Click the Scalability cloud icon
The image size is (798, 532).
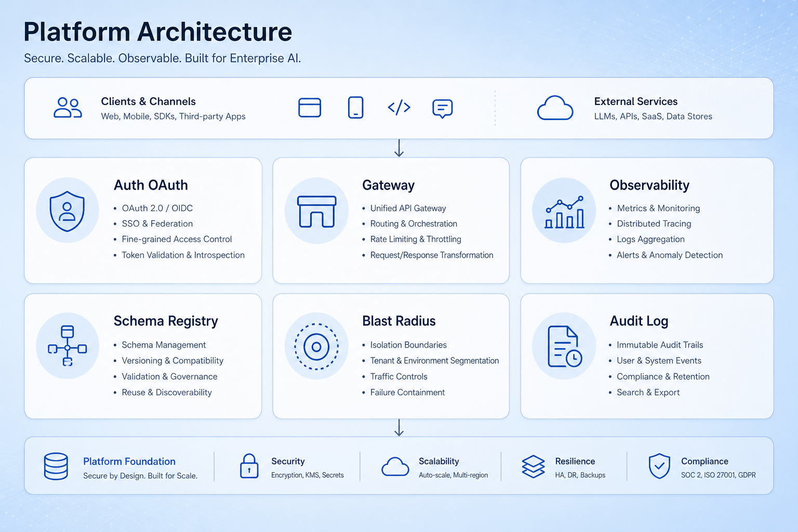tap(395, 467)
